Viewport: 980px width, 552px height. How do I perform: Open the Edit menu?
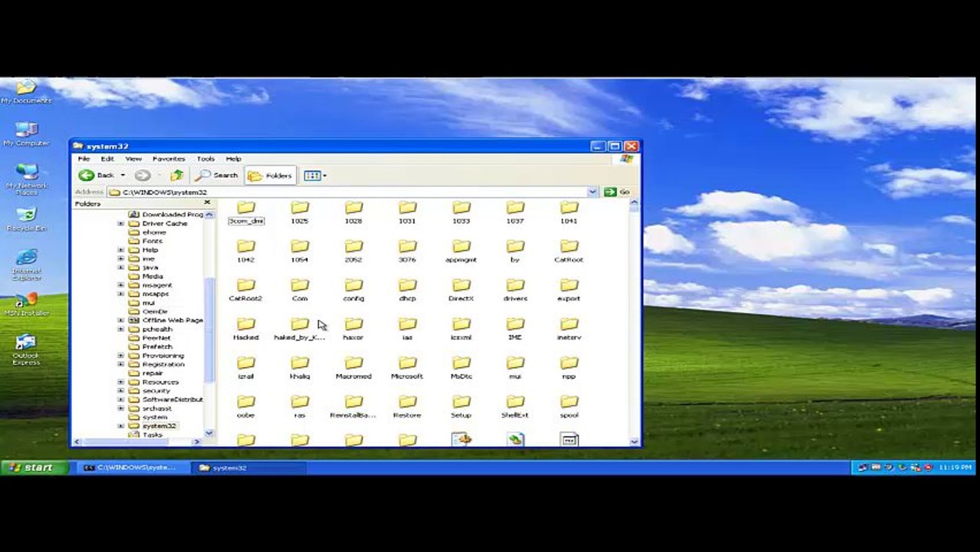107,159
